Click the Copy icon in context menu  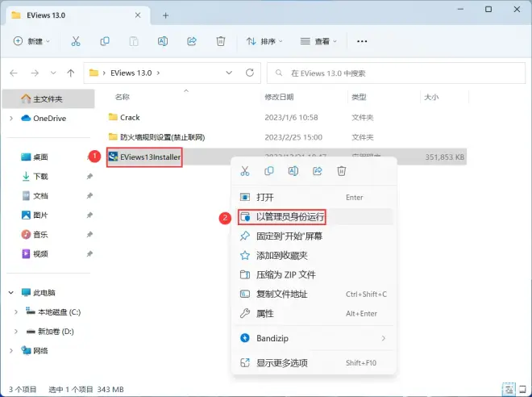click(269, 171)
